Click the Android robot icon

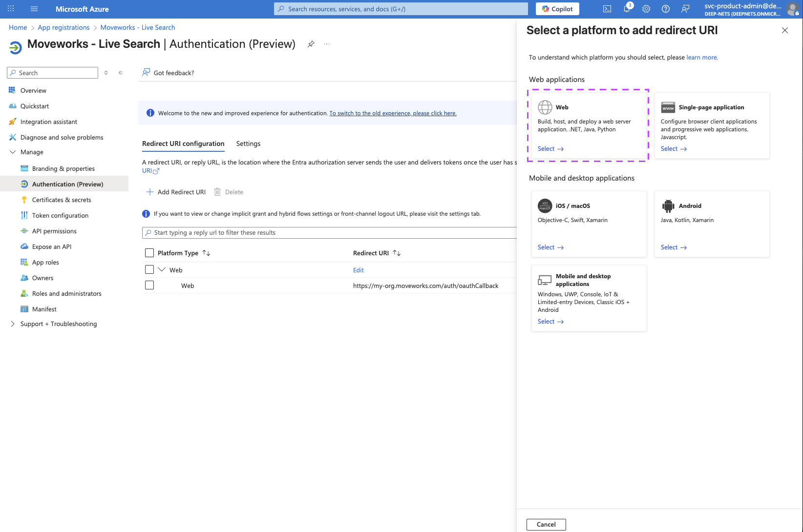point(668,206)
